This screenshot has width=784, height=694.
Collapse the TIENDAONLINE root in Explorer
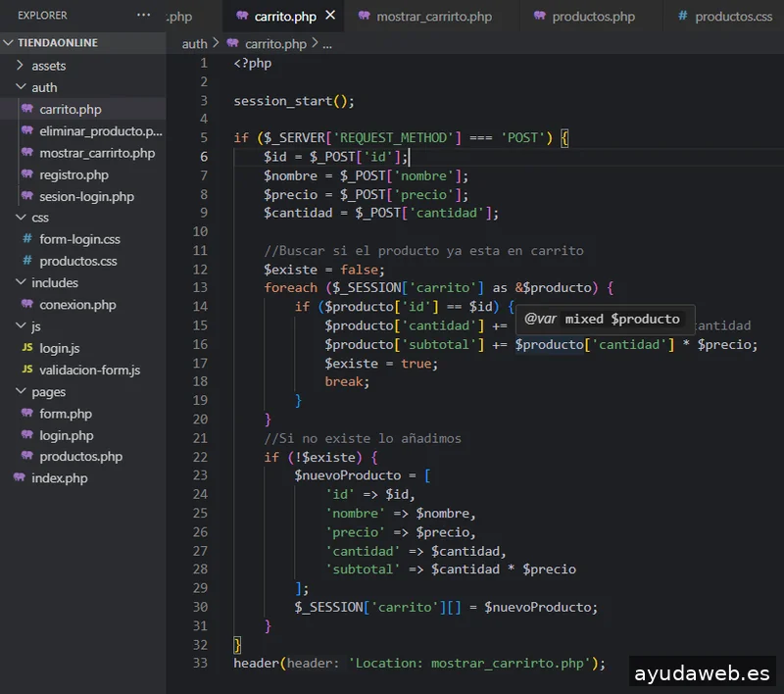[9, 43]
